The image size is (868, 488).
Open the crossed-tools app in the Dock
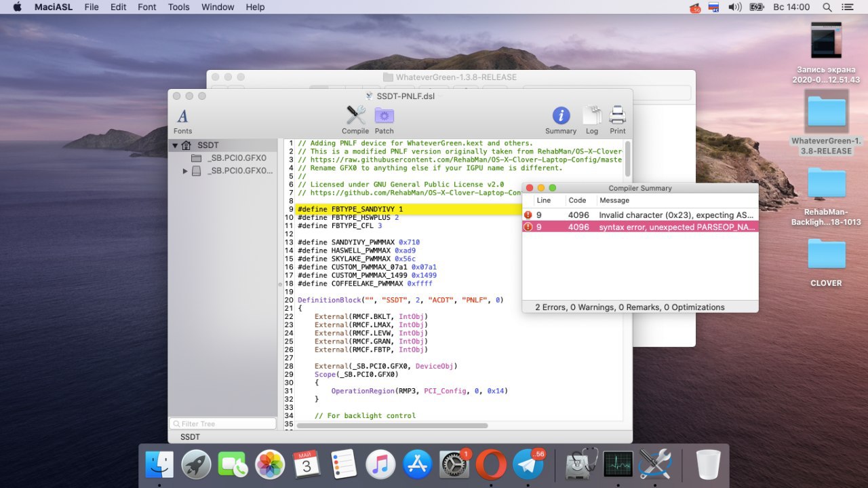(x=654, y=465)
